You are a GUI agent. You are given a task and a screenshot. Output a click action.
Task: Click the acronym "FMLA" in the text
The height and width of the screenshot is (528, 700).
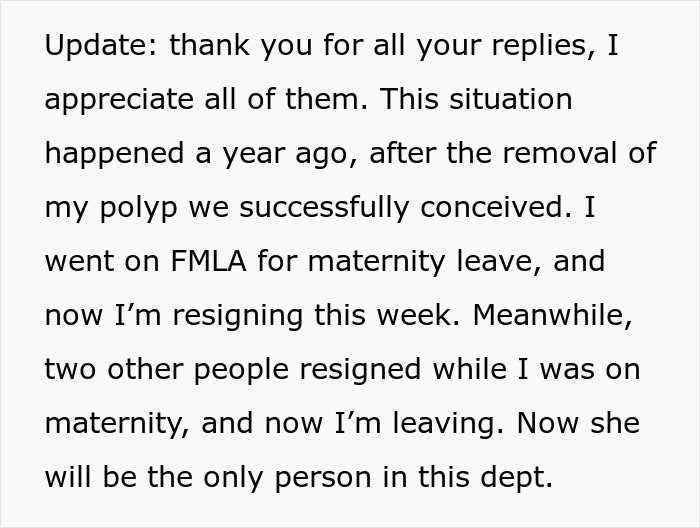[213, 263]
